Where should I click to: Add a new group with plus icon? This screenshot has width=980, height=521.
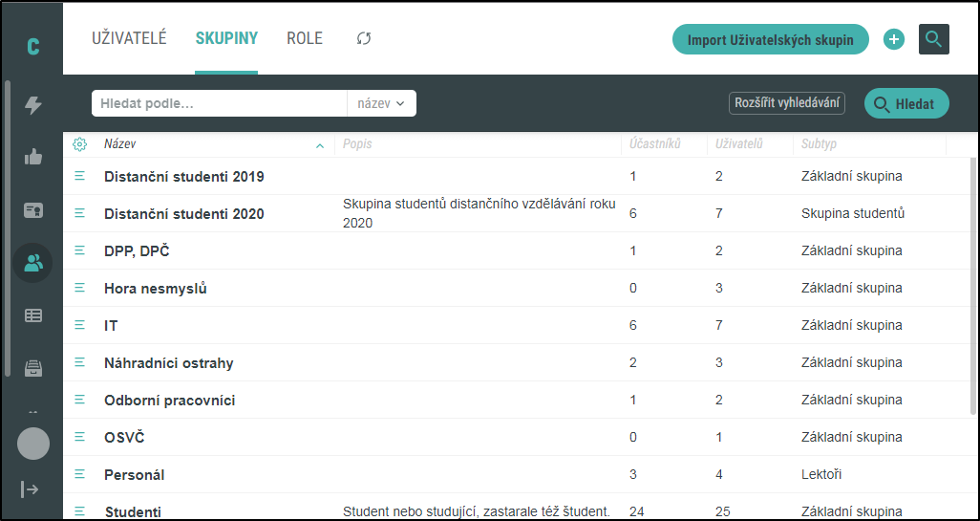(x=894, y=39)
